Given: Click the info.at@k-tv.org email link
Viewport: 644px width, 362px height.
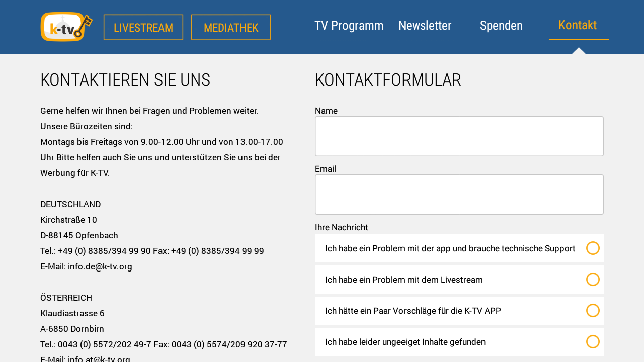Looking at the screenshot, I should (100, 358).
